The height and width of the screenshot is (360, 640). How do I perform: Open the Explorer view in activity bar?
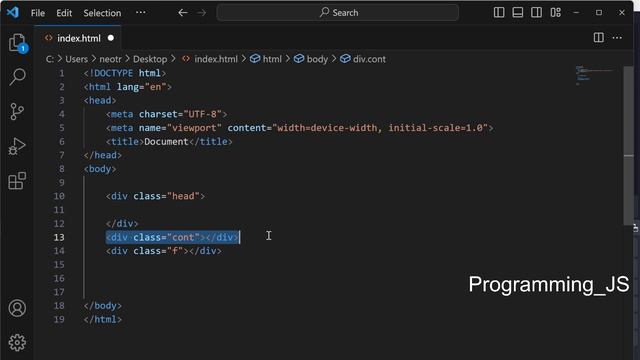click(x=18, y=43)
